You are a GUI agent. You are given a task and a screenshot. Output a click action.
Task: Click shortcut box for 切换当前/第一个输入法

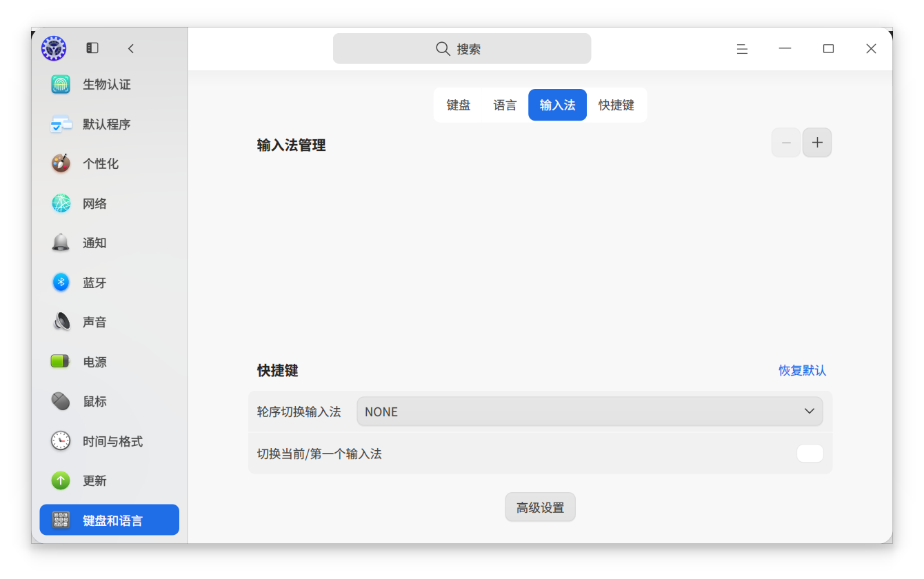click(x=810, y=454)
